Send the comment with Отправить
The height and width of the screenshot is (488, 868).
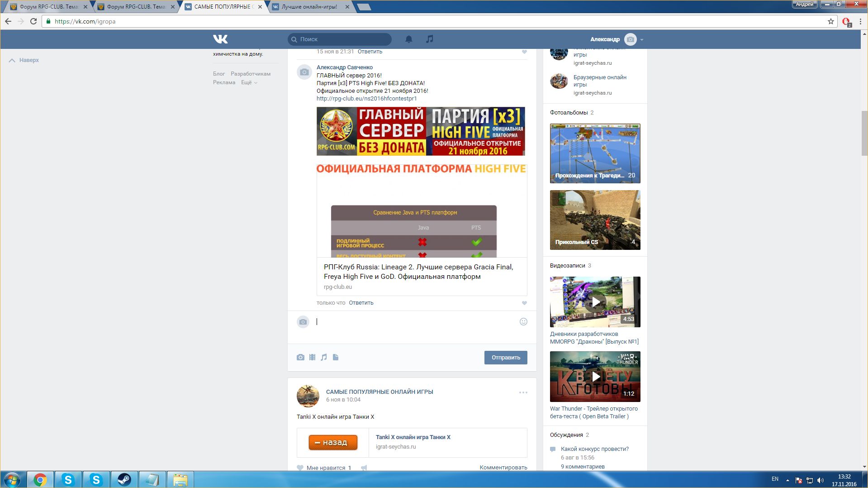coord(506,358)
